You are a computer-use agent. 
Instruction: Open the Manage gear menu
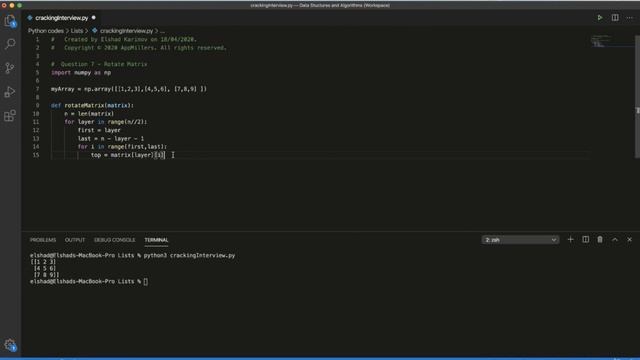coord(10,345)
